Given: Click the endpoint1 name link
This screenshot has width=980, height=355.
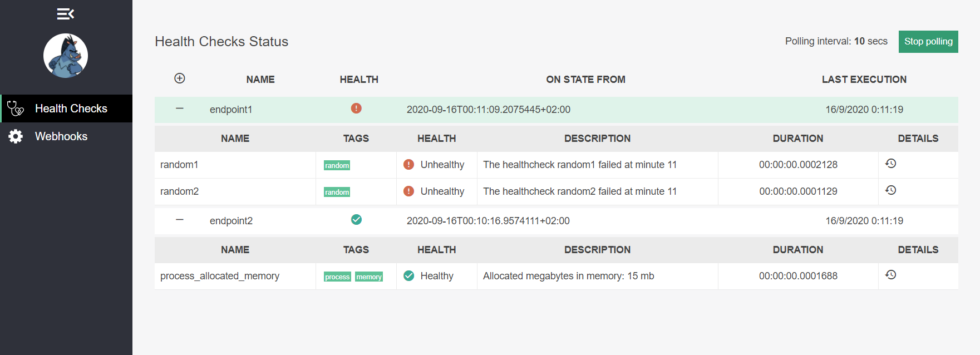Looking at the screenshot, I should pos(231,109).
